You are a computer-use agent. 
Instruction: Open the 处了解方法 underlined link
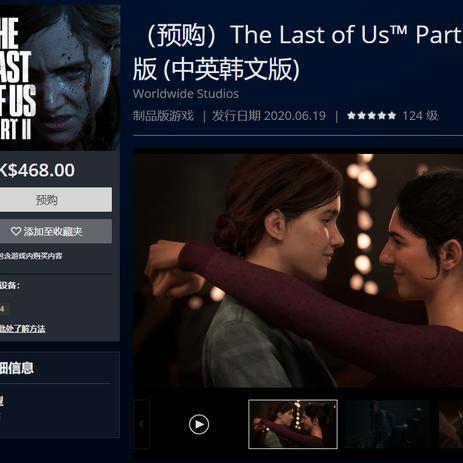pos(22,329)
